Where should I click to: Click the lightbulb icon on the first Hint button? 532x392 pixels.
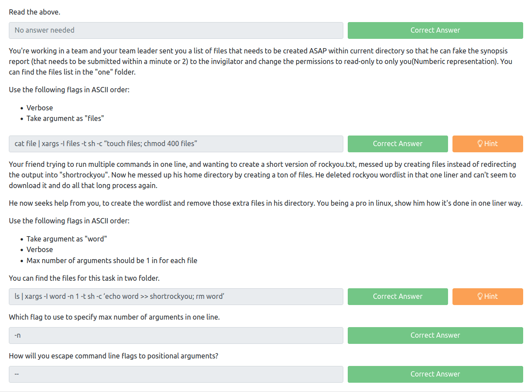click(480, 143)
